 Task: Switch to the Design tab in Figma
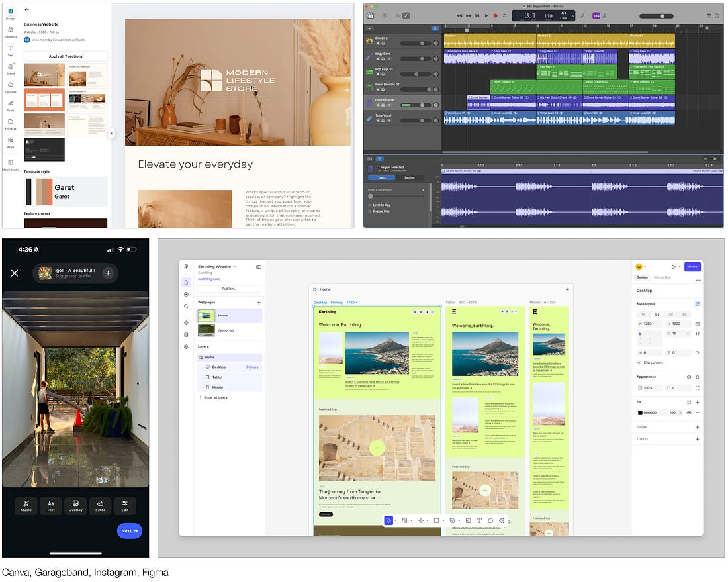pyautogui.click(x=642, y=277)
